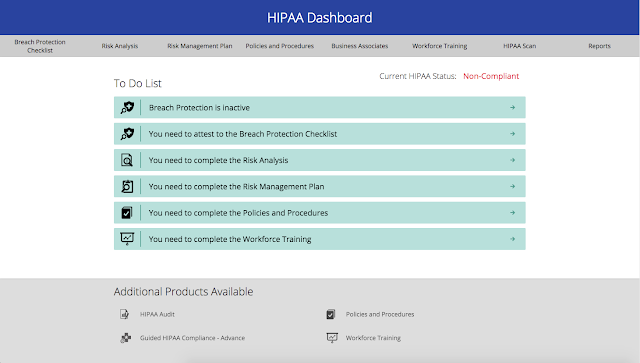This screenshot has width=640, height=363.
Task: Click magnifier document icon for Risk Analysis
Action: click(127, 160)
